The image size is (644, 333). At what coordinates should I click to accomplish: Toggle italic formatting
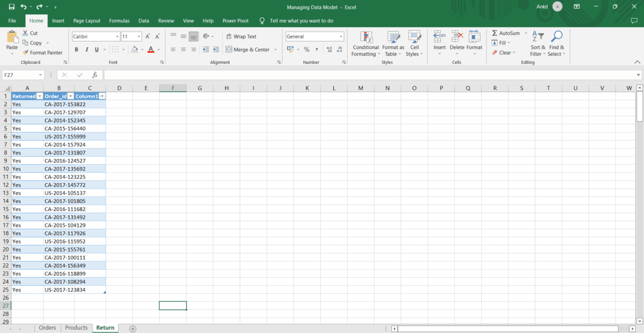click(87, 49)
